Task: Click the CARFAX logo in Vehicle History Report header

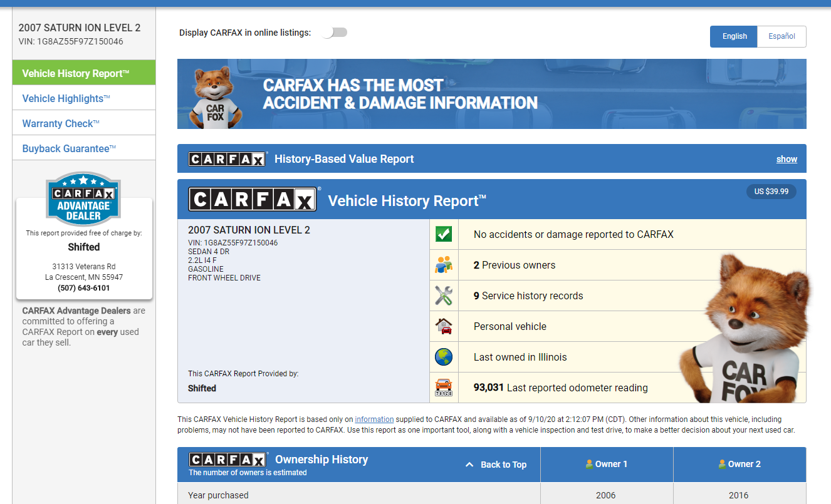Action: pos(253,200)
